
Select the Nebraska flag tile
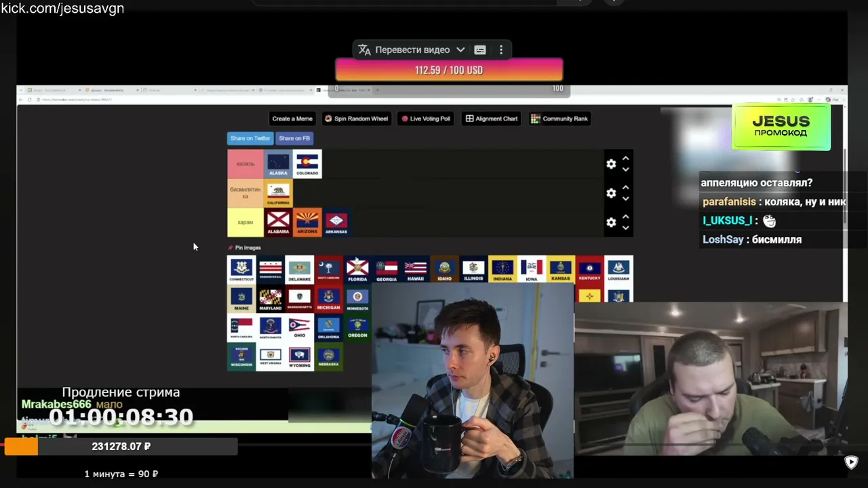pos(329,357)
